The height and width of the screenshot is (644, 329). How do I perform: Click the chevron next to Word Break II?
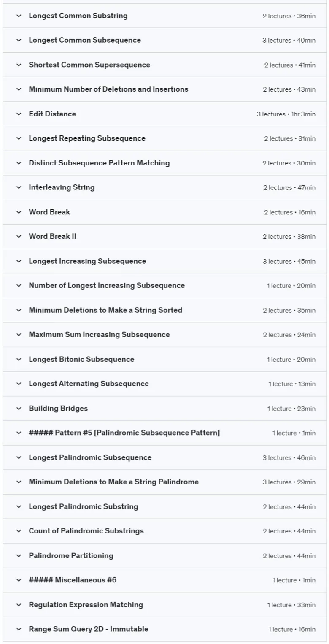click(19, 237)
